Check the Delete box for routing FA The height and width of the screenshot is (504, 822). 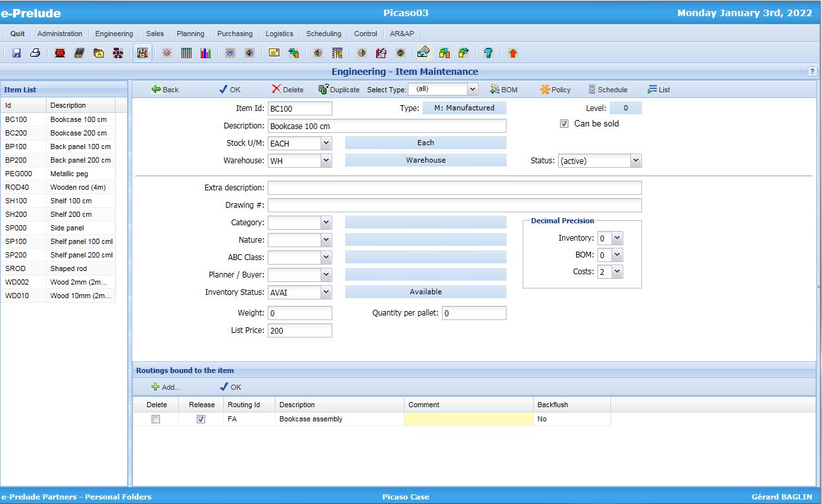point(155,419)
